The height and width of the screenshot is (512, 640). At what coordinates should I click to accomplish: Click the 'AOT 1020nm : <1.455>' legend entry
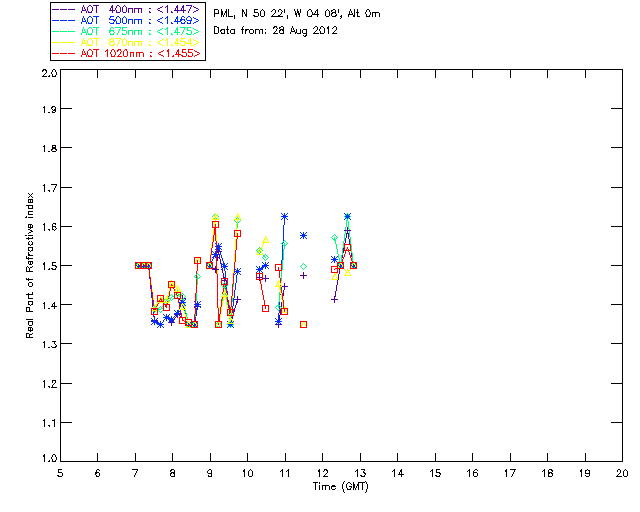[127, 53]
